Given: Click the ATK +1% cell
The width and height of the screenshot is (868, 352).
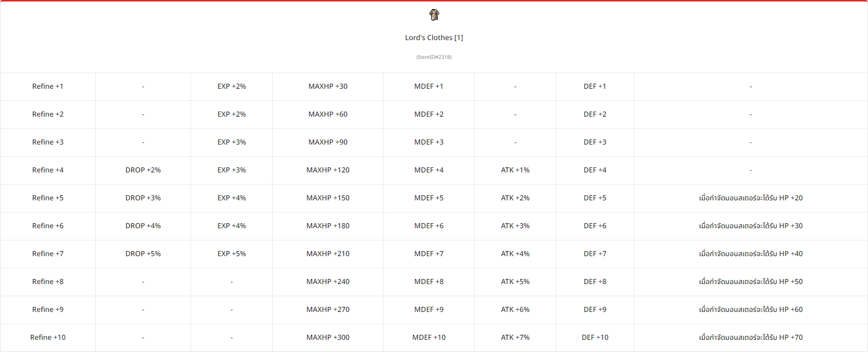Looking at the screenshot, I should (515, 170).
